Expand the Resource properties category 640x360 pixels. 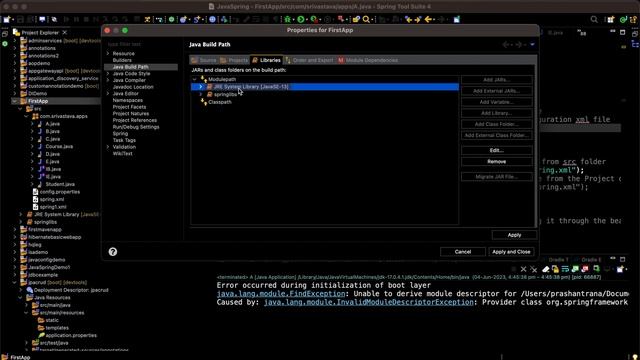point(108,53)
